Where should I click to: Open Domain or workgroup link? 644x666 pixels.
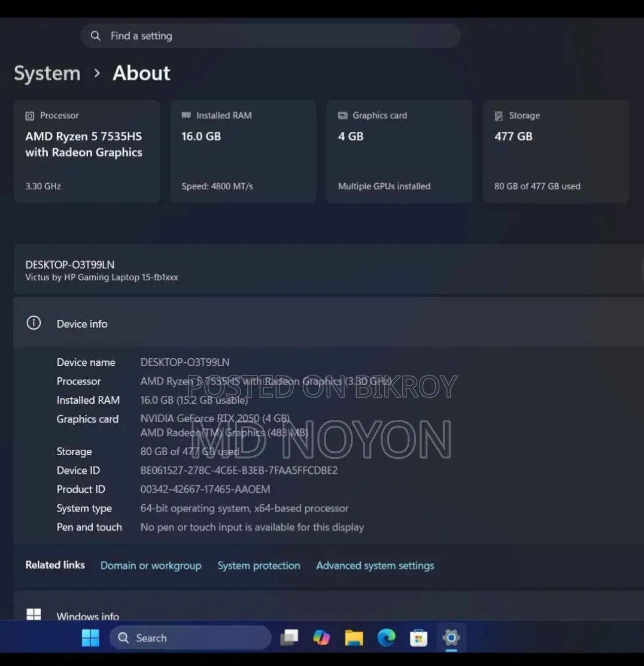151,565
